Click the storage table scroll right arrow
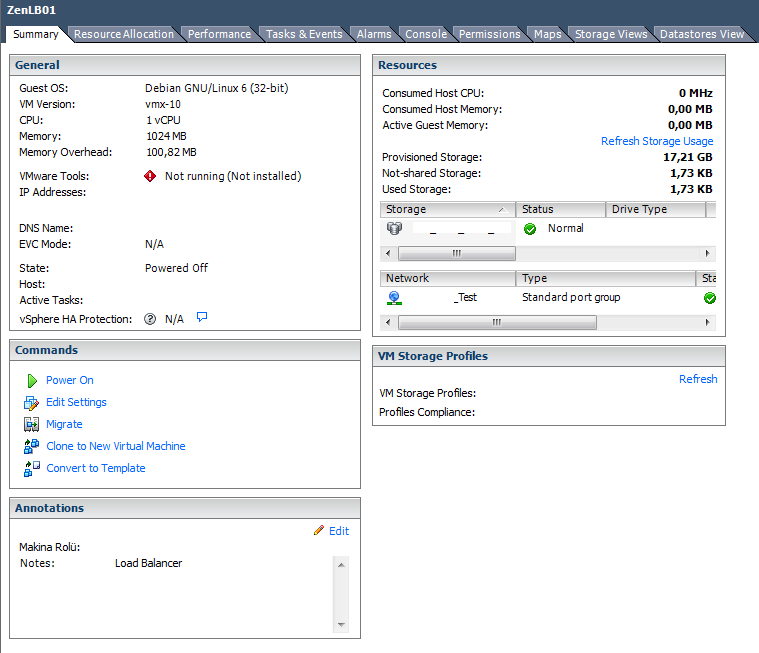Screen dimensions: 759x653 pos(708,253)
